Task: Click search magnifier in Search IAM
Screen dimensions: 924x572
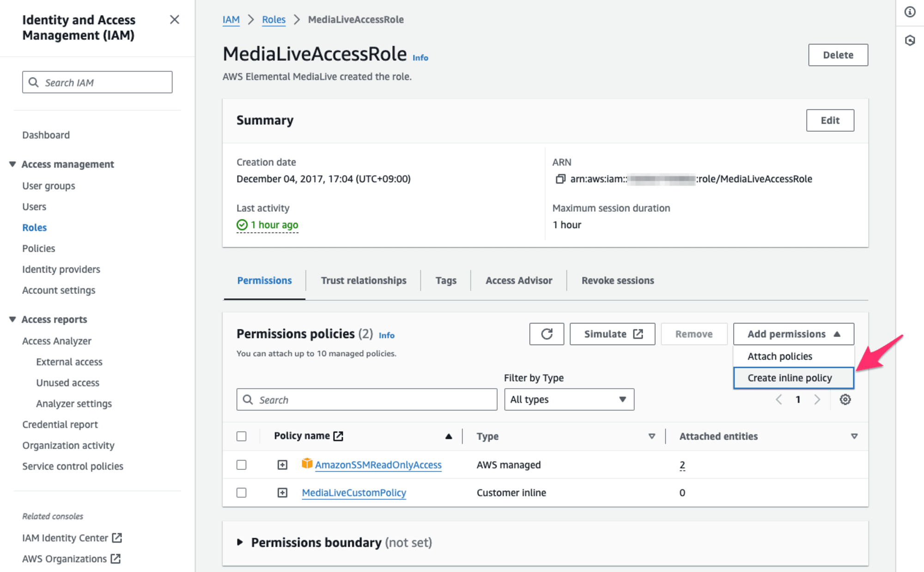Action: coord(33,82)
